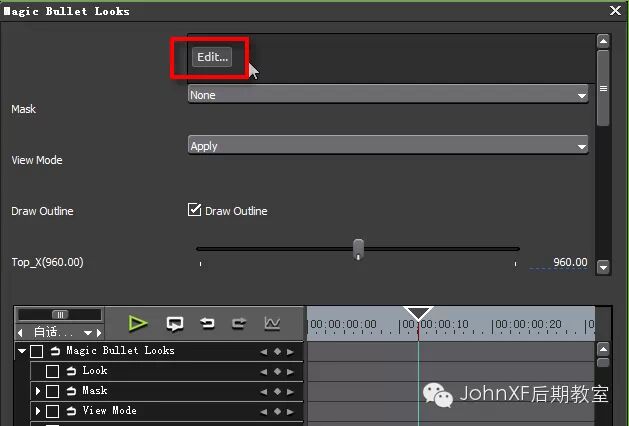The width and height of the screenshot is (629, 426).
Task: Select the View Mode row label in tree
Action: (109, 410)
